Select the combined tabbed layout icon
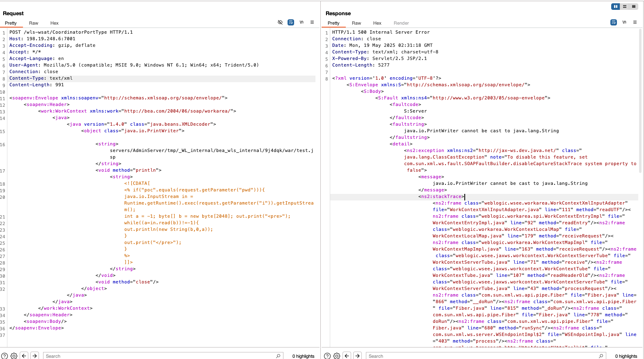Screen dimensions: 644x359 pos(634,7)
